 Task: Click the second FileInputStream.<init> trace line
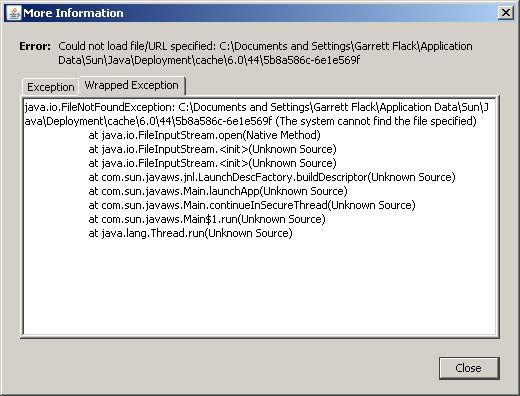(x=212, y=163)
